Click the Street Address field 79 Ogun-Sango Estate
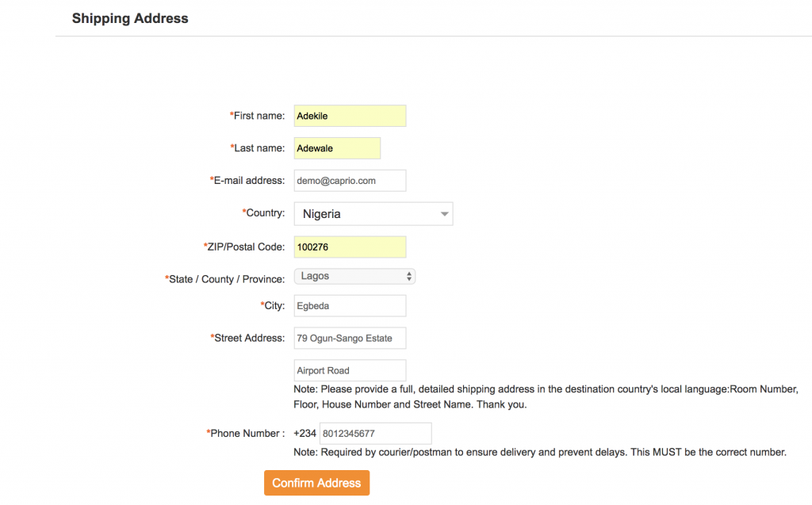 pyautogui.click(x=350, y=339)
